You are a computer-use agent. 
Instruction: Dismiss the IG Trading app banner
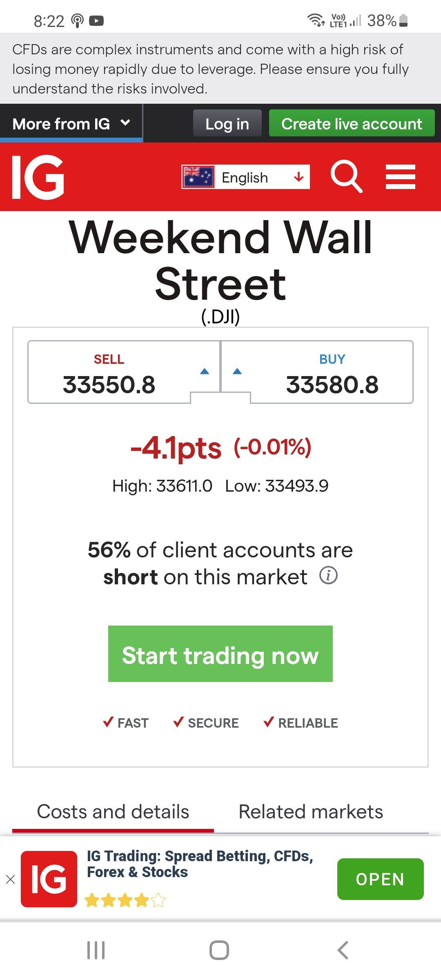[11, 879]
